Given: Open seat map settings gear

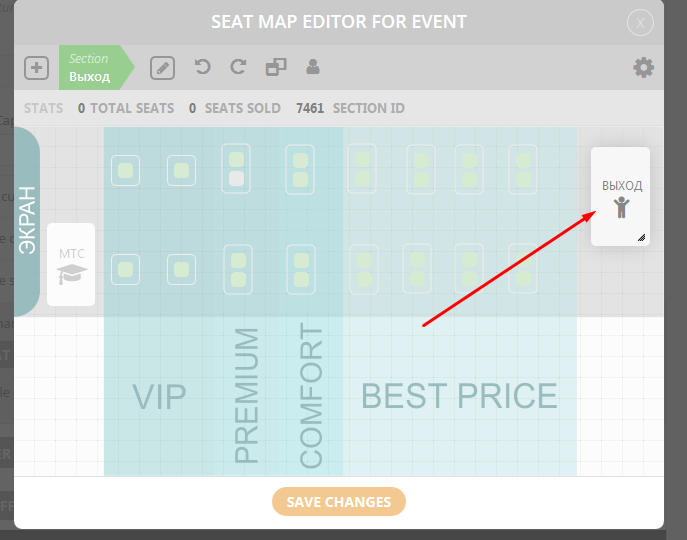Looking at the screenshot, I should (644, 68).
